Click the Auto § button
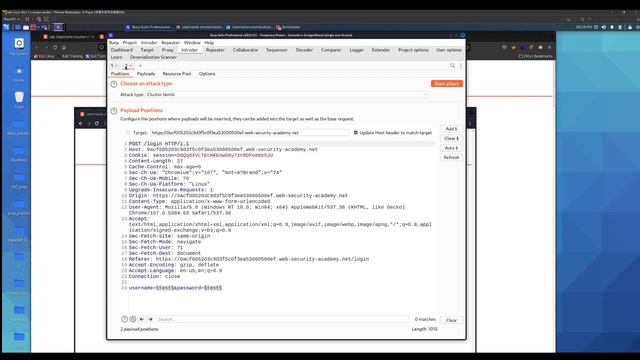The height and width of the screenshot is (360, 640). click(x=451, y=148)
